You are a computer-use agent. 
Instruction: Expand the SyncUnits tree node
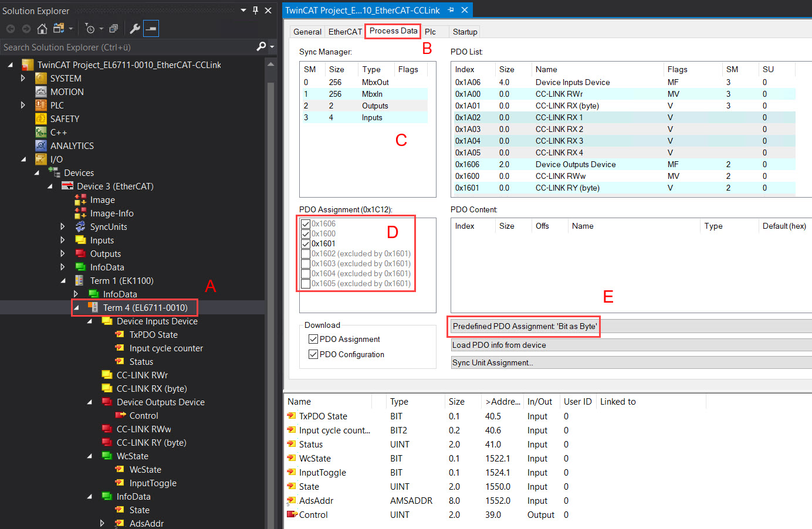pos(63,226)
